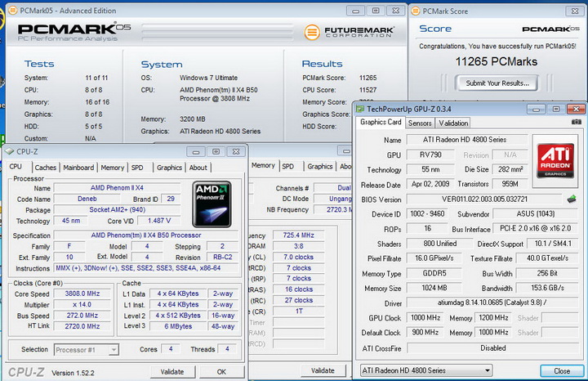Maximize the CPU-Z front window
Viewport: 588px width, 381px height.
[x=216, y=151]
